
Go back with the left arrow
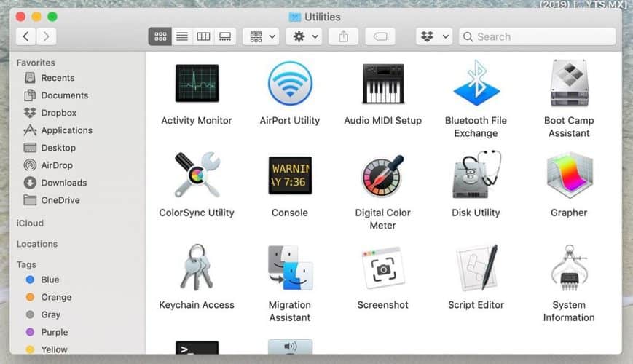25,36
